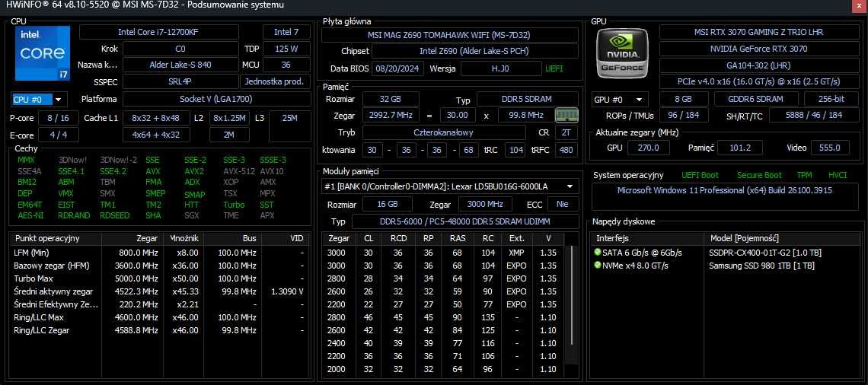Image resolution: width=868 pixels, height=385 pixels.
Task: Click the Socket V (LGA1700) platform field
Action: [x=216, y=99]
